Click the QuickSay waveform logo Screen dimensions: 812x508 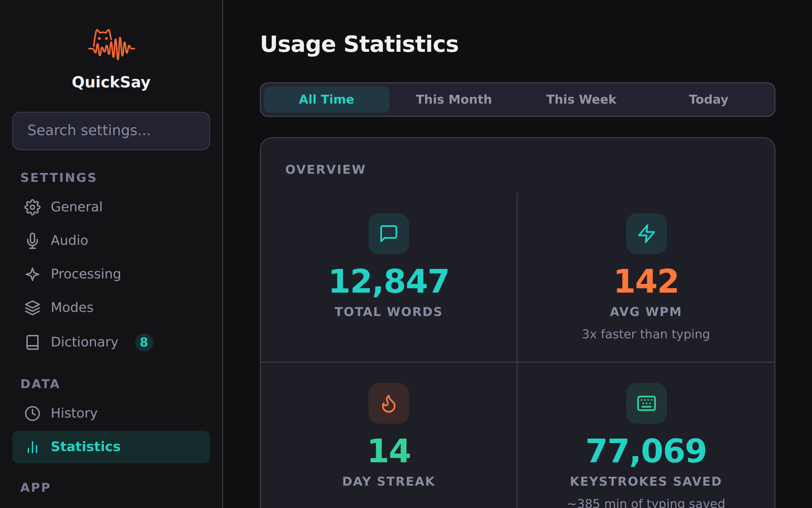(x=112, y=44)
